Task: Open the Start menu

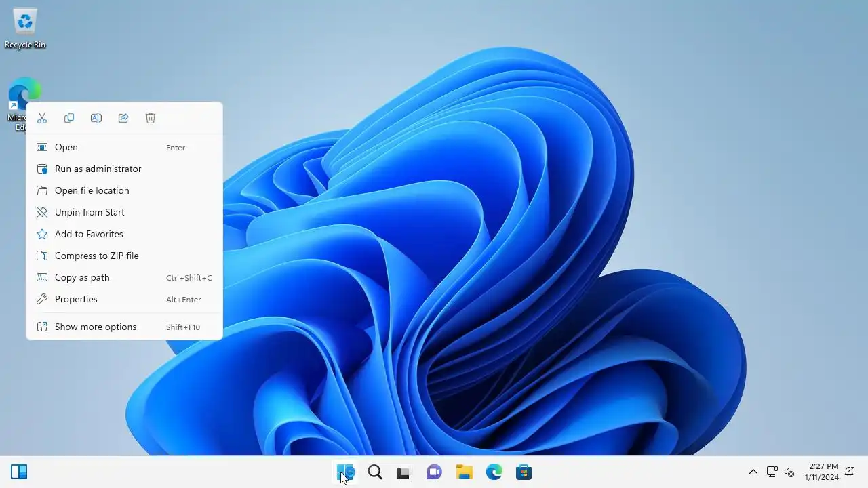Action: point(345,472)
